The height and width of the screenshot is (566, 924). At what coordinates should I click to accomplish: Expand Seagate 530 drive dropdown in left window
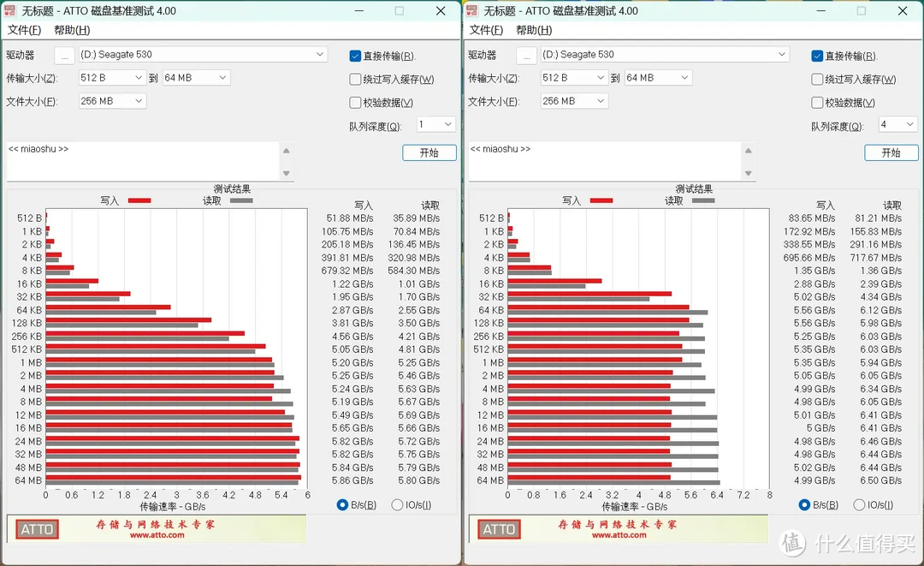tap(203, 54)
